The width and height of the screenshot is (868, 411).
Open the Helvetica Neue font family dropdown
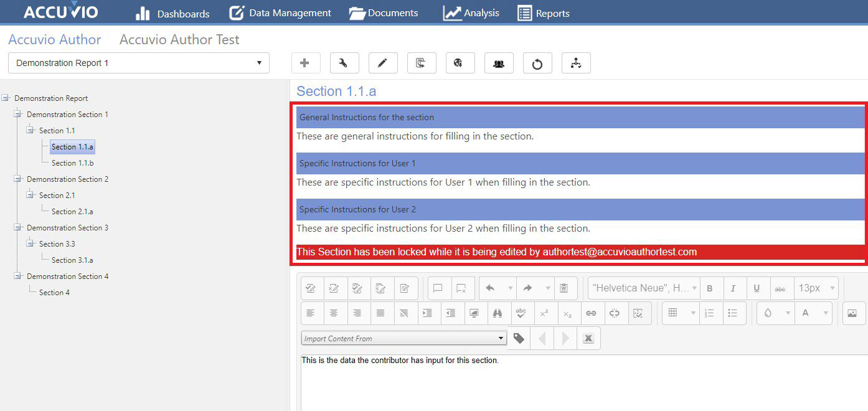tap(644, 288)
